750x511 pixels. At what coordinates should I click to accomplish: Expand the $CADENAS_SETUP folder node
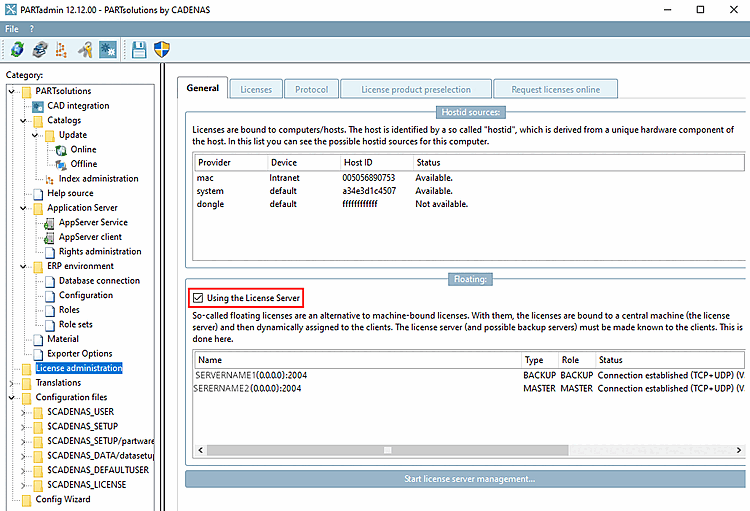click(x=23, y=427)
